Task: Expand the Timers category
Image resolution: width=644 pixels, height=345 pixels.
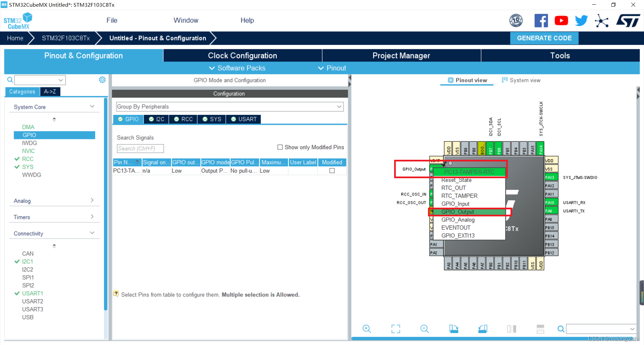Action: 92,217
